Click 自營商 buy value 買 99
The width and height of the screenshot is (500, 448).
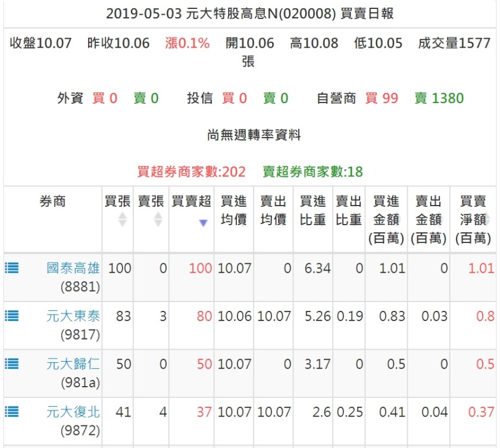click(382, 98)
